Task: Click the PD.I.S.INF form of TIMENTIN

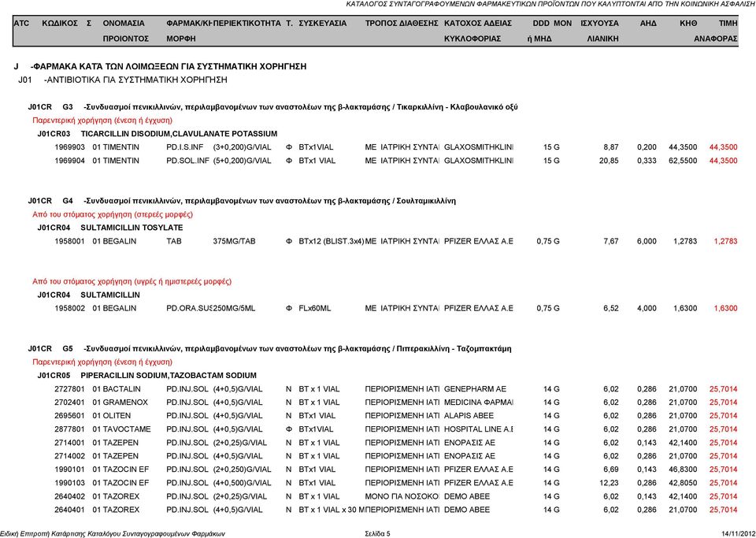Action: (184, 147)
